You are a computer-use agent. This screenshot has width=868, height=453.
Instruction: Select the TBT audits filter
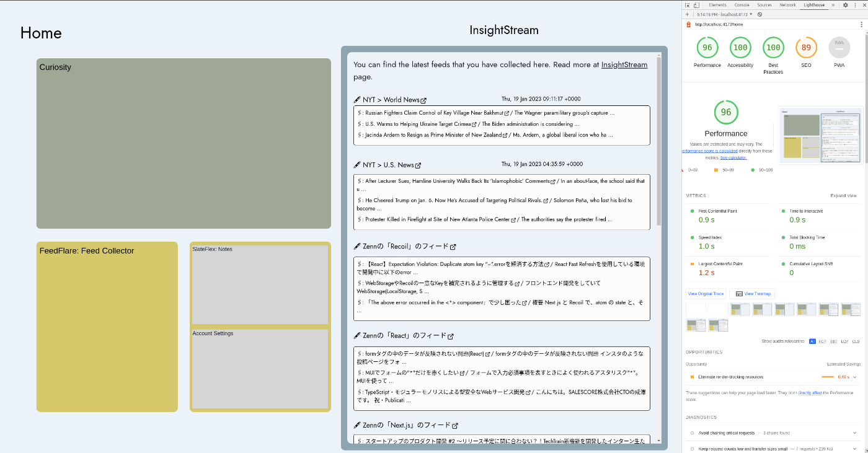pyautogui.click(x=833, y=341)
